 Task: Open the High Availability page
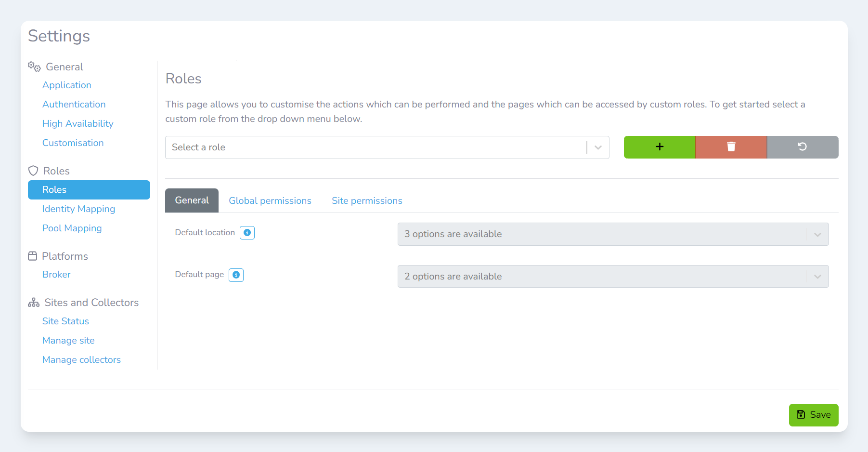click(78, 123)
